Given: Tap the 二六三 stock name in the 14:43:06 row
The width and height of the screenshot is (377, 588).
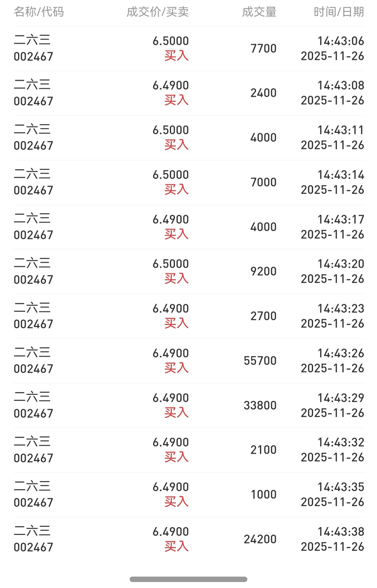Looking at the screenshot, I should point(32,40).
